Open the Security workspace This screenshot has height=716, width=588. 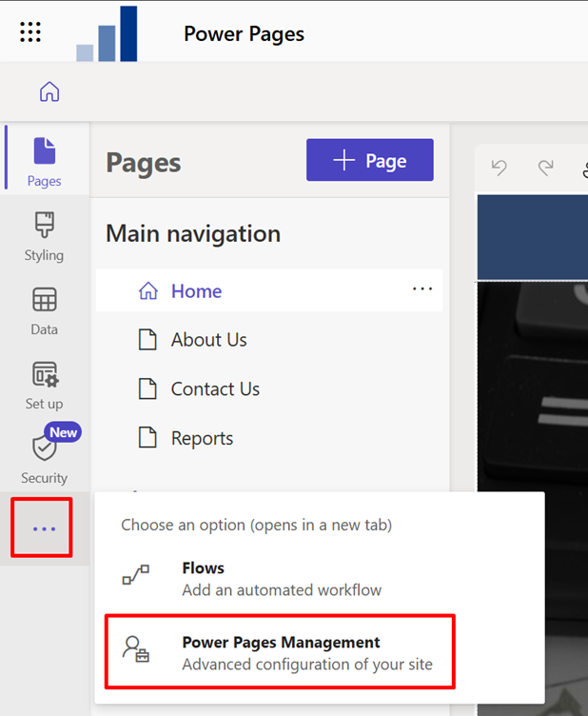point(45,457)
